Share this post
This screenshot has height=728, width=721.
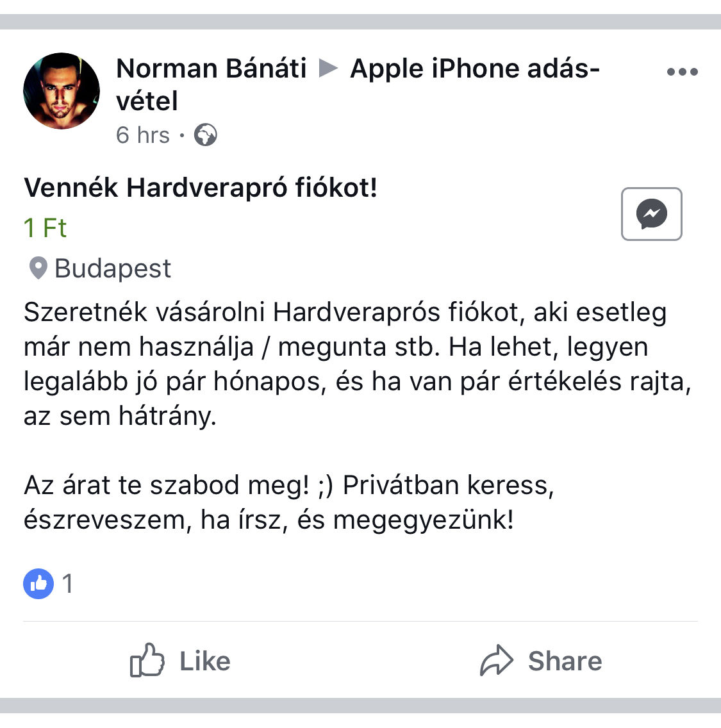point(541,660)
